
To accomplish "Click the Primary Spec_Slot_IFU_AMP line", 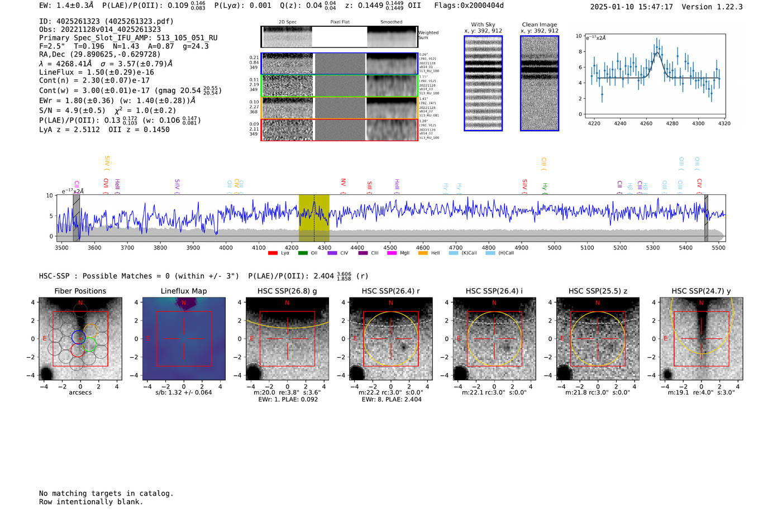I will pos(128,38).
